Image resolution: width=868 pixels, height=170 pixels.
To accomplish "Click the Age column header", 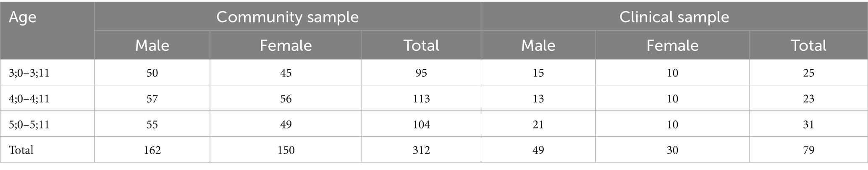I will (x=23, y=18).
